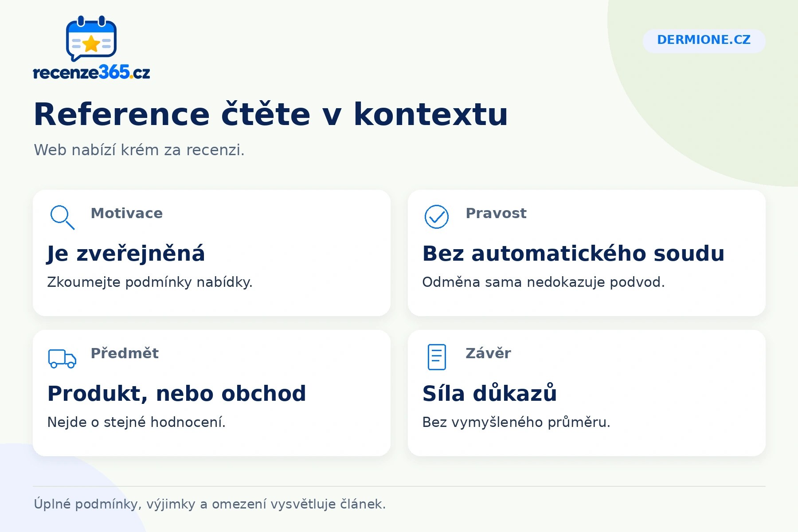
Task: Click the 'Produkt, nebo obchod' title
Action: click(177, 394)
